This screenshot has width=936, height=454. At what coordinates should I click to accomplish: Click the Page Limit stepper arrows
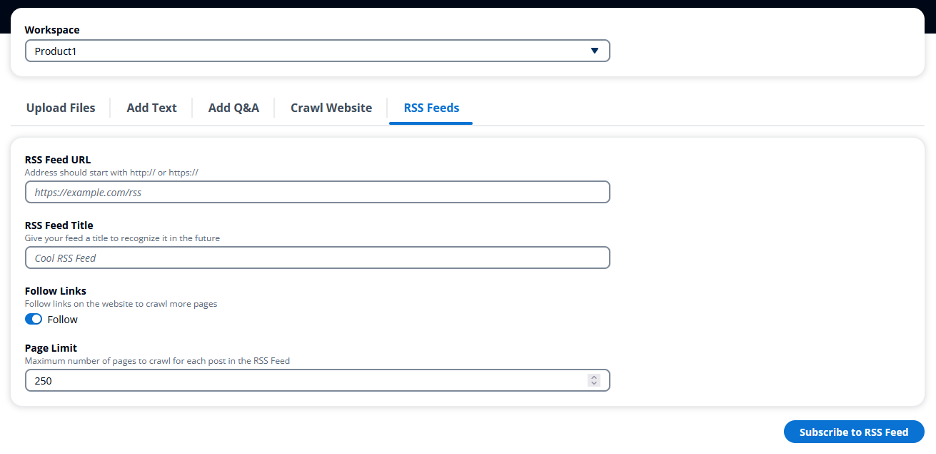pos(593,380)
